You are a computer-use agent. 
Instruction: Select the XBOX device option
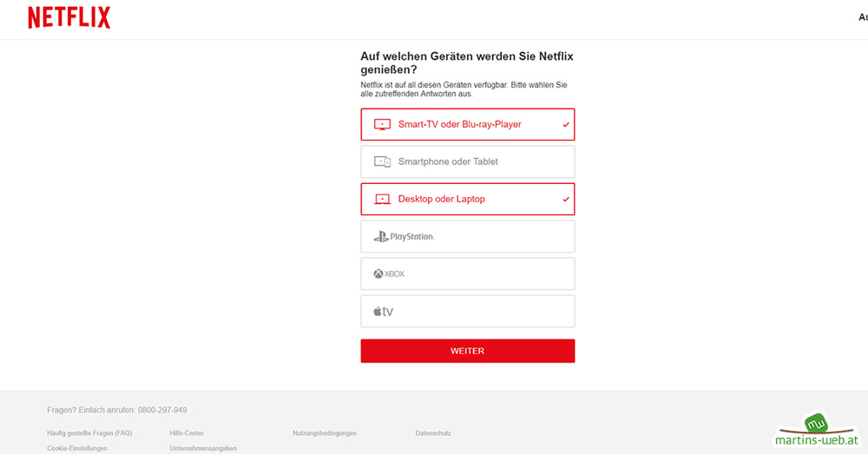468,274
